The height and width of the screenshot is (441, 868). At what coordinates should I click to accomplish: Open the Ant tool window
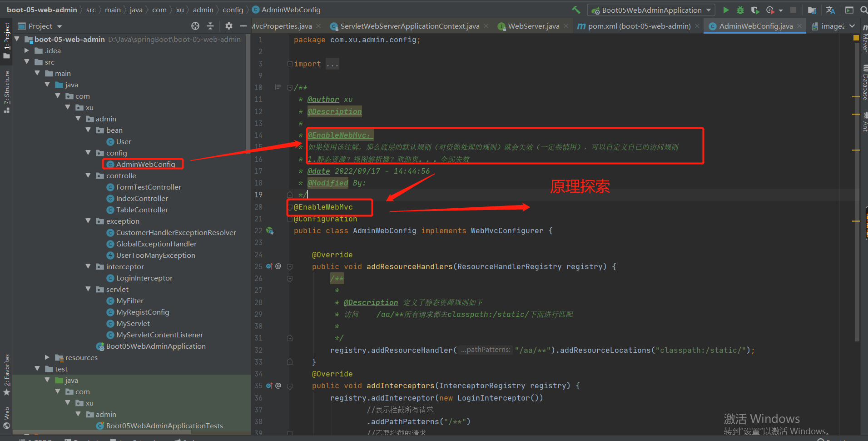point(864,122)
